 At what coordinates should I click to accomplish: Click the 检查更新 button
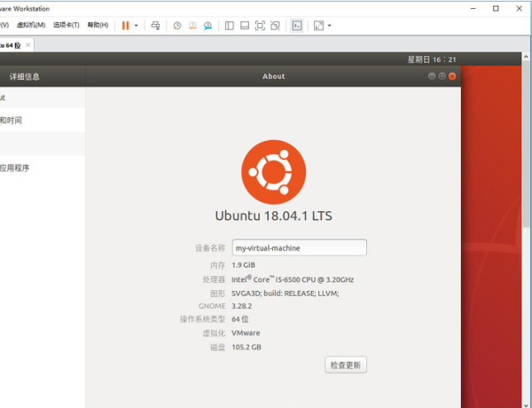pyautogui.click(x=346, y=365)
